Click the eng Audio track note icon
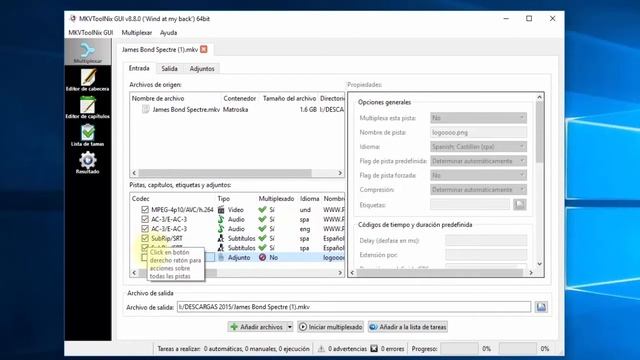 point(221,229)
